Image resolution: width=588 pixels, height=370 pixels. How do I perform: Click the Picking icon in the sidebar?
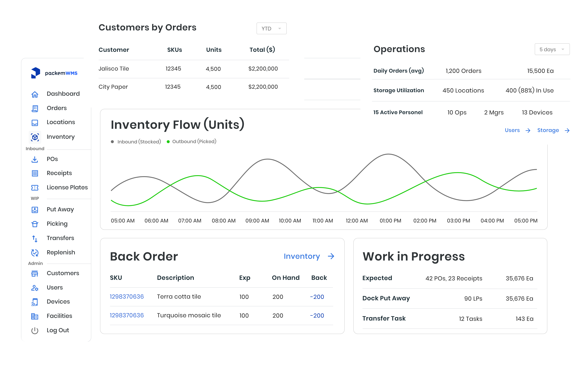35,224
